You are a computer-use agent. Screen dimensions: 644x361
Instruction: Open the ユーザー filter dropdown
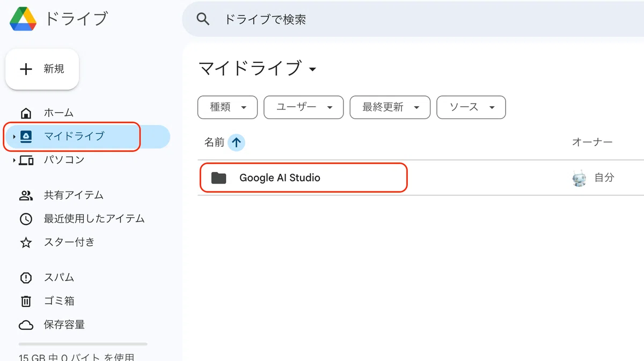tap(304, 107)
